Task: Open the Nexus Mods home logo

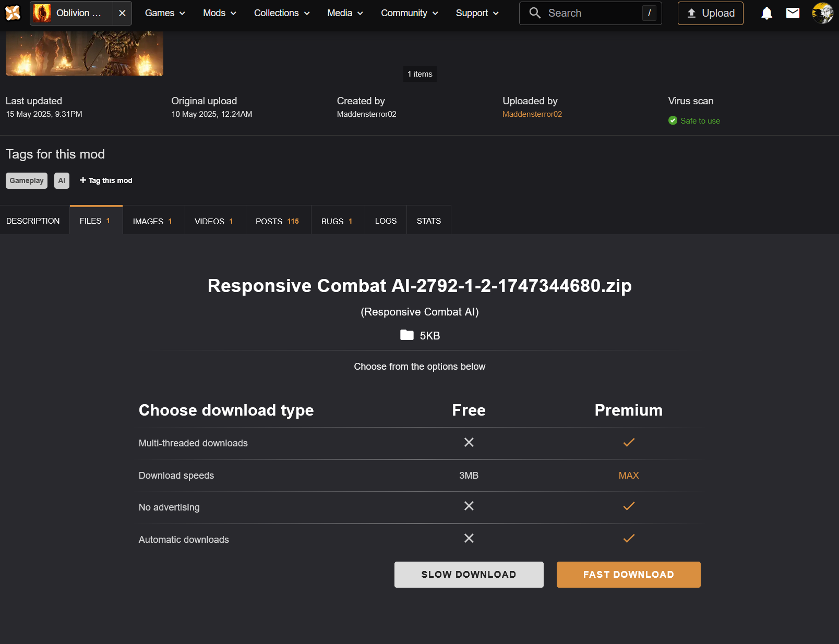Action: coord(13,13)
